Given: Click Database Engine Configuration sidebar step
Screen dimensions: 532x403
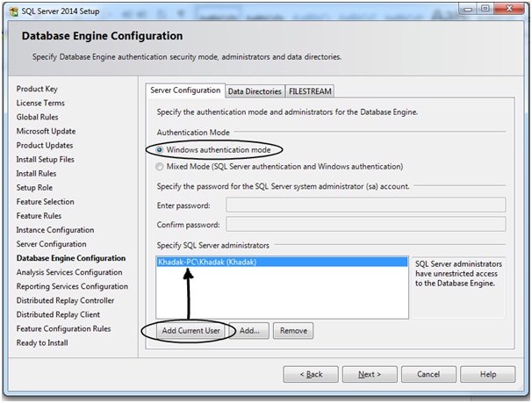Looking at the screenshot, I should point(71,258).
